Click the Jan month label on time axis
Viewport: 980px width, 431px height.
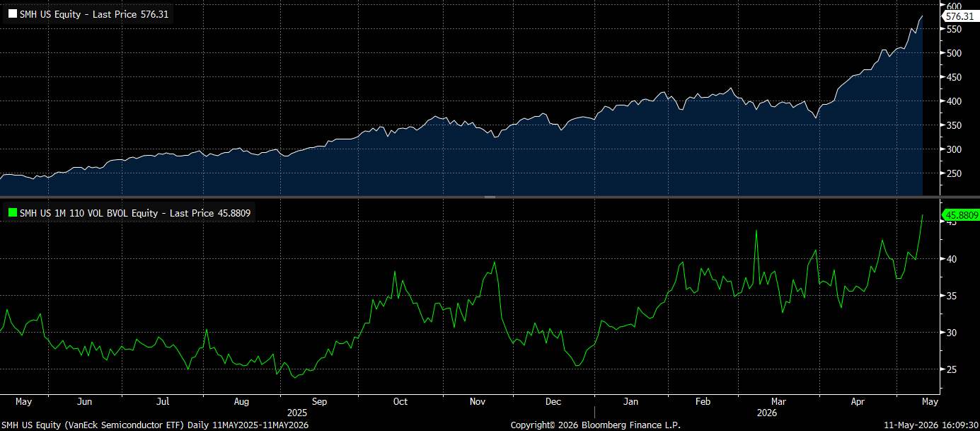(630, 401)
